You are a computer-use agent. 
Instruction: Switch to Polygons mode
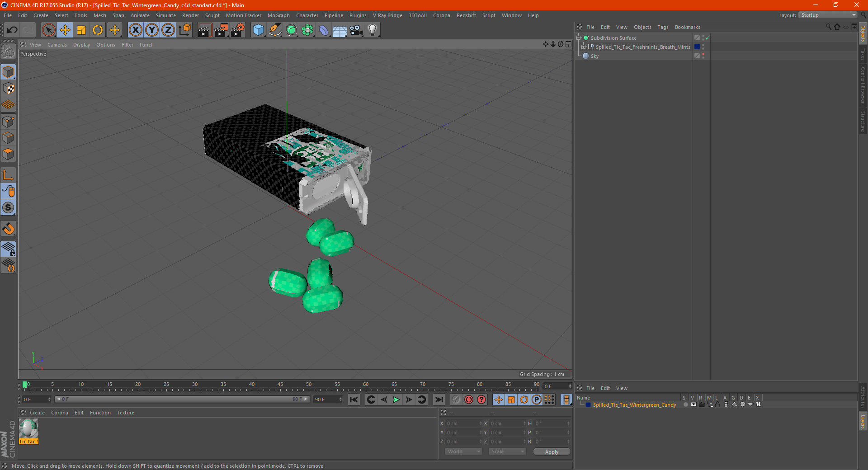[9, 154]
